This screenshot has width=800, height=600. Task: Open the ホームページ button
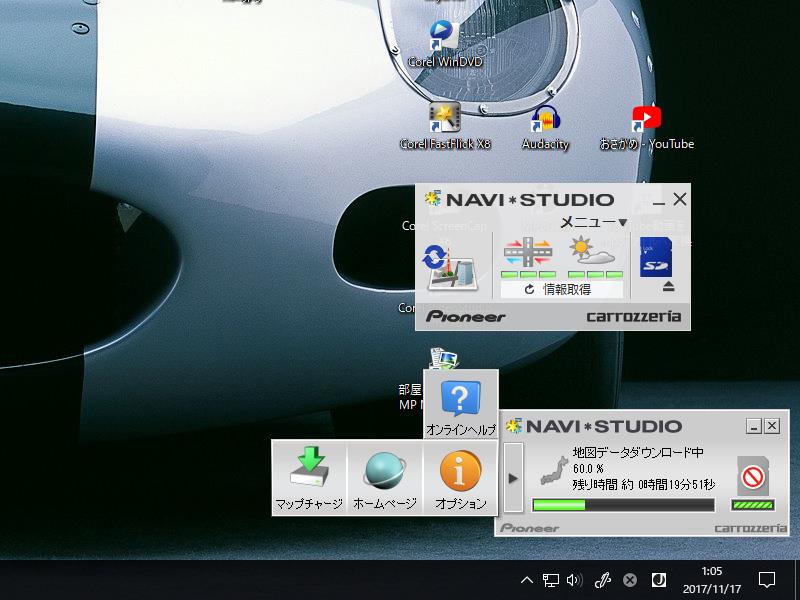click(385, 478)
